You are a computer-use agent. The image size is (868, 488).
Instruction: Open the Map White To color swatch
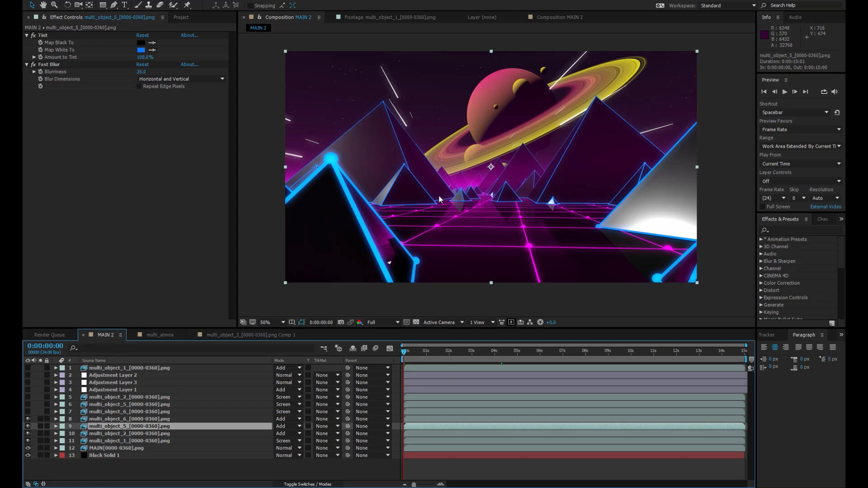(x=141, y=50)
